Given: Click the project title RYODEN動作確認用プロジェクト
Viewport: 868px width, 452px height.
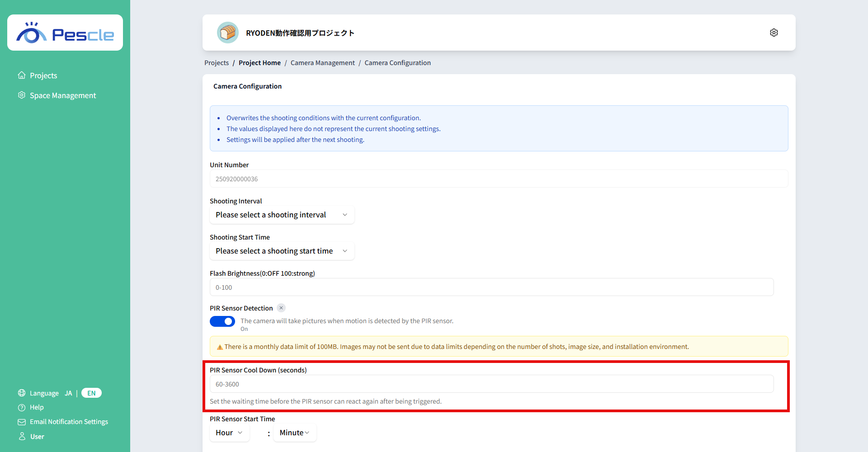Looking at the screenshot, I should (300, 33).
